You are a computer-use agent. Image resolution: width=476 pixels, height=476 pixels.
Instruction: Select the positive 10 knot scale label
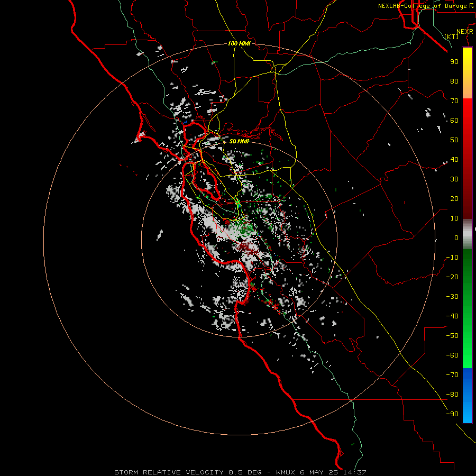[454, 218]
